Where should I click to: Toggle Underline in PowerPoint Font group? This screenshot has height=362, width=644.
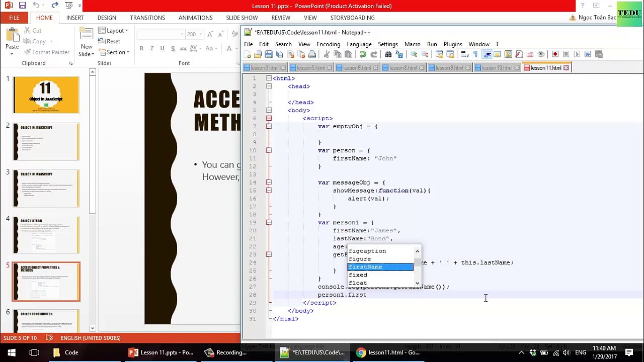[162, 49]
